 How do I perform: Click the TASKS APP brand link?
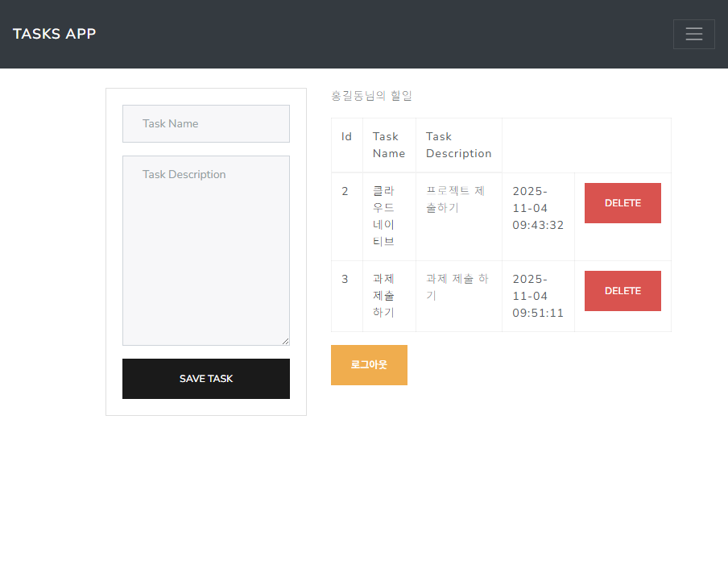tap(54, 34)
